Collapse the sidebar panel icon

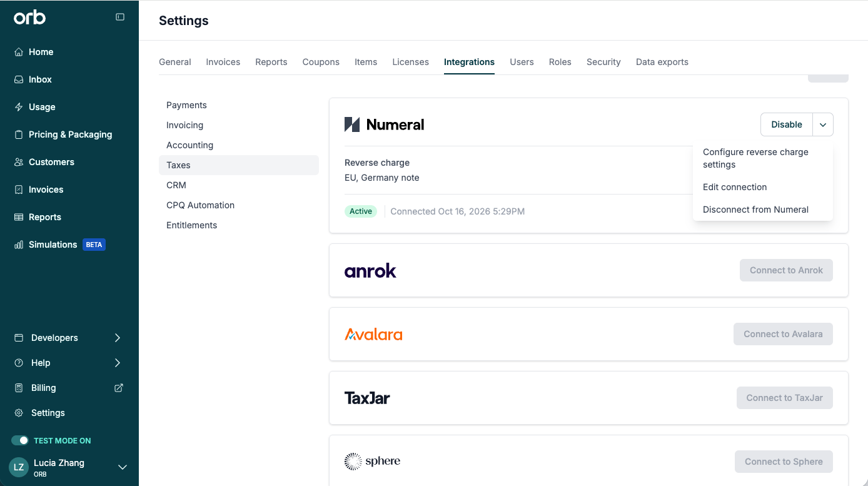120,17
